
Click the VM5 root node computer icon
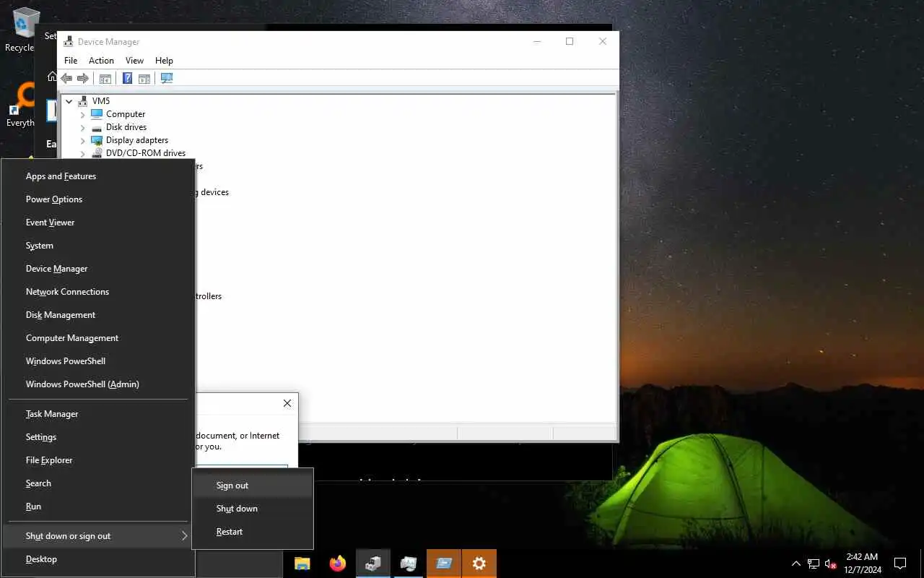point(83,101)
